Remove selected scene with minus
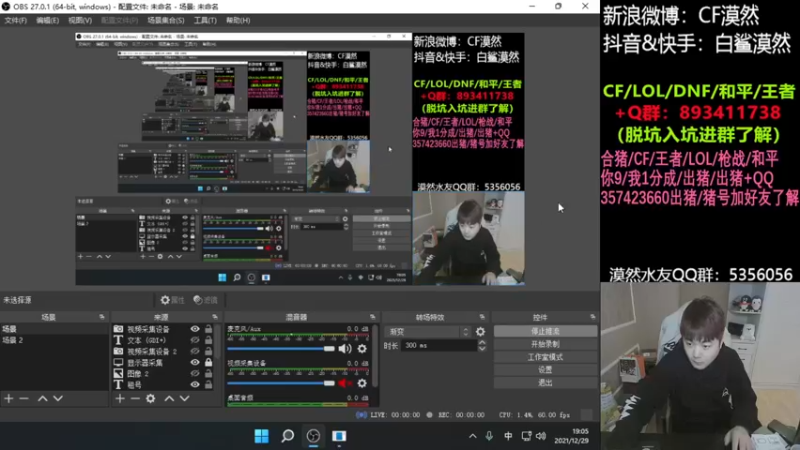The height and width of the screenshot is (450, 800). tap(24, 398)
